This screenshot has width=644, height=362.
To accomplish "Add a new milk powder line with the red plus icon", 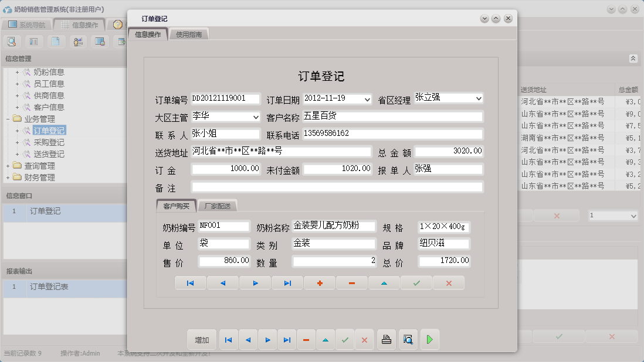I will point(319,282).
